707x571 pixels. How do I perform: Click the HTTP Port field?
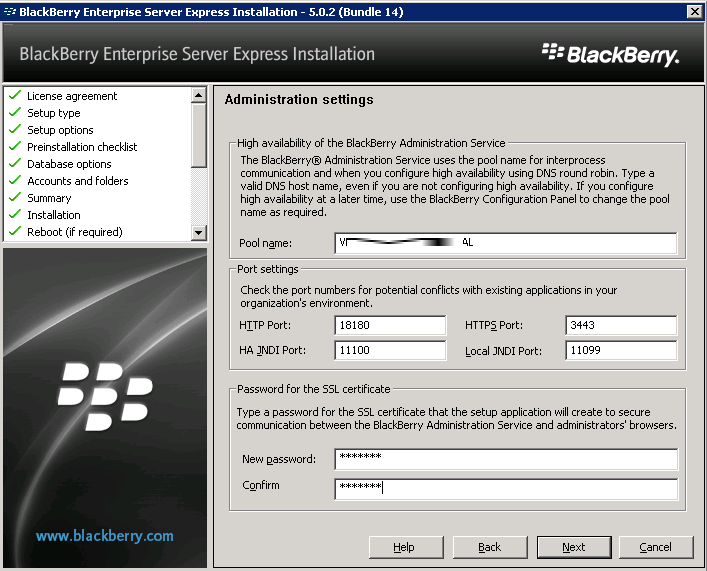coord(390,325)
